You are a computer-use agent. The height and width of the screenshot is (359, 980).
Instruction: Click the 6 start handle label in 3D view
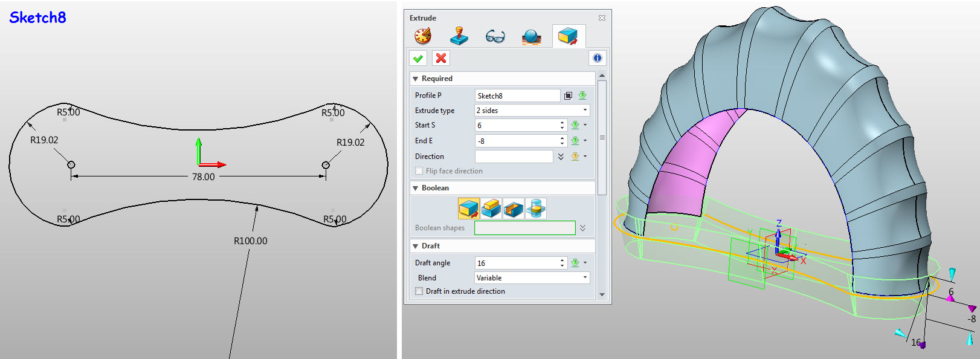951,292
